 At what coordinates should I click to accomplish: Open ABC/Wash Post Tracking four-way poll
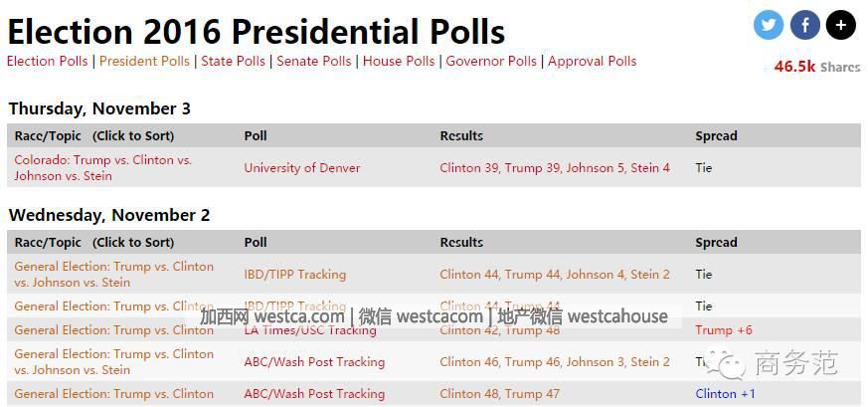[x=314, y=361]
